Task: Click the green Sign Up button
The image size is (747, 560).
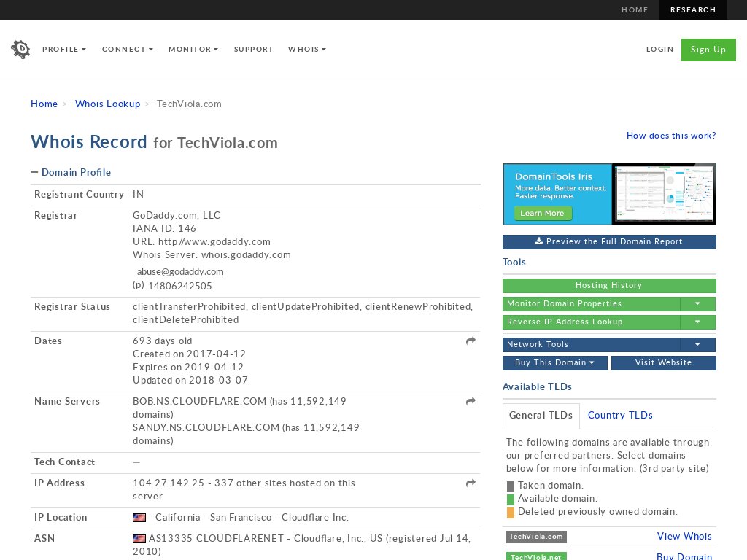Action: coord(708,50)
